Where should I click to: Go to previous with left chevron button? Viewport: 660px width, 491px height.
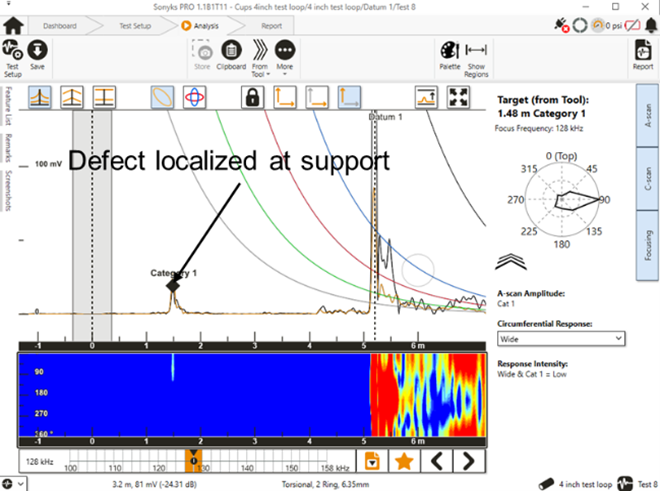click(x=438, y=461)
